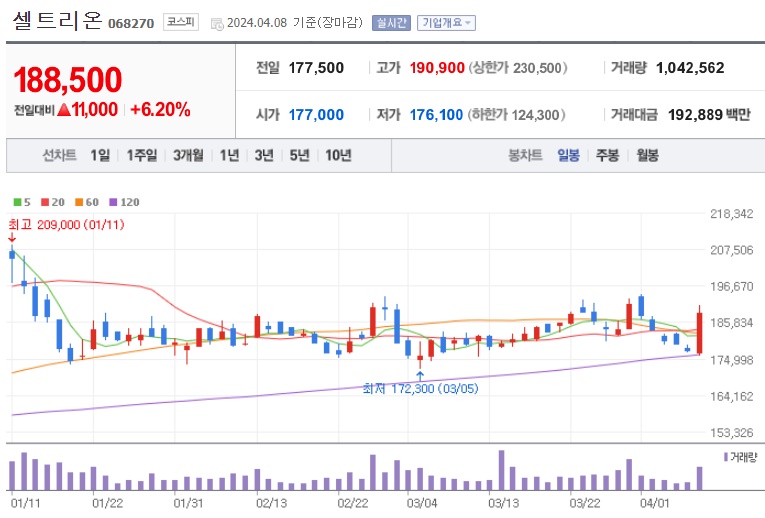Click the current price 188,500
765x518 pixels.
[x=68, y=80]
